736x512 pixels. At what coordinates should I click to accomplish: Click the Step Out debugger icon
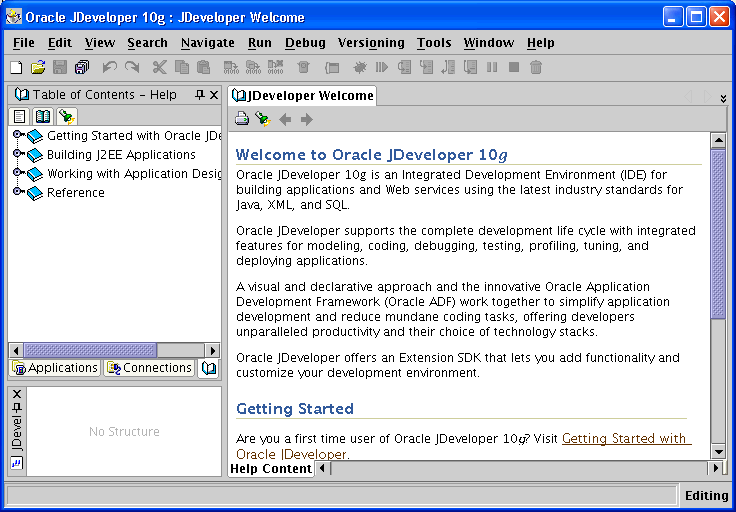click(x=448, y=68)
